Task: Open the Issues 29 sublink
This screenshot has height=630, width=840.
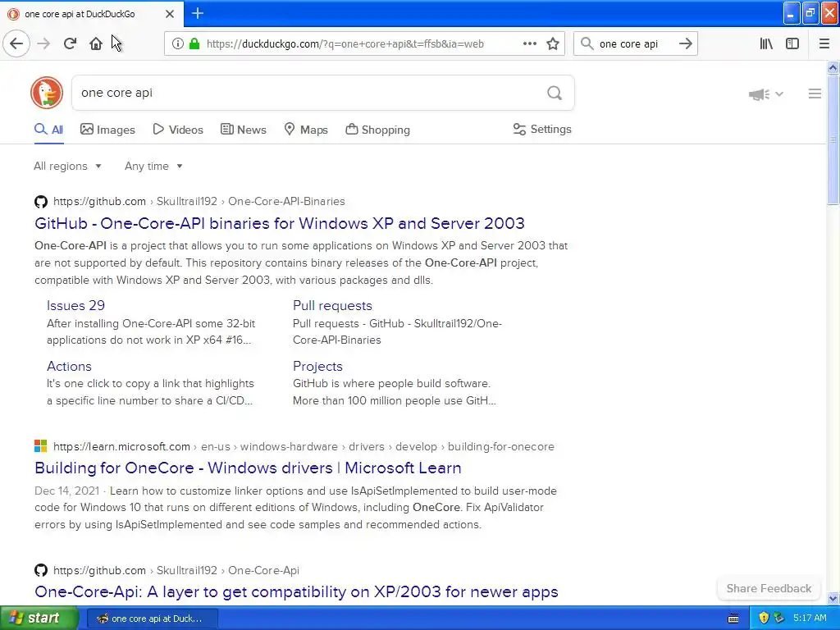Action: 75,305
